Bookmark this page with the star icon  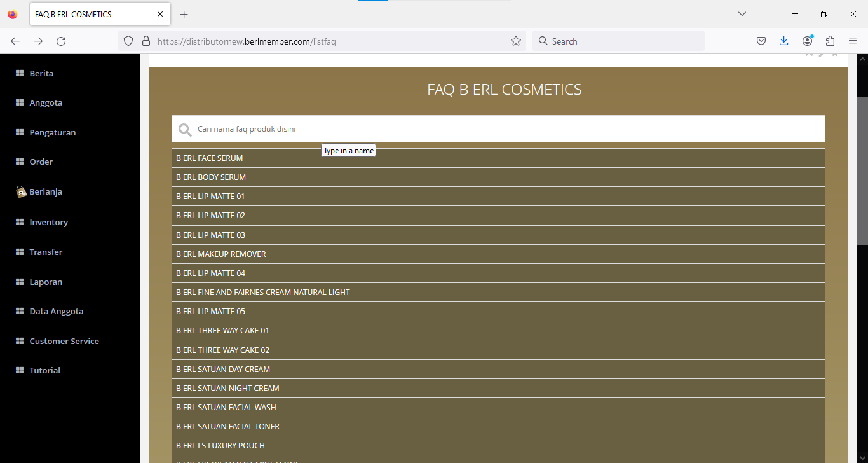pyautogui.click(x=516, y=41)
